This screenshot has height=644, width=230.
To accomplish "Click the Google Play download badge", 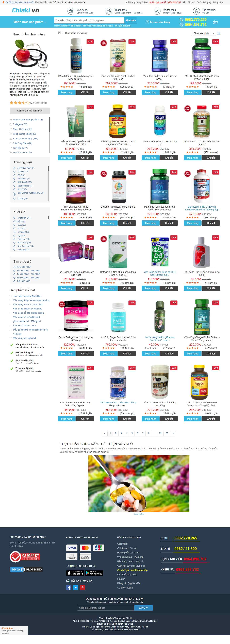I will click(x=94, y=573).
